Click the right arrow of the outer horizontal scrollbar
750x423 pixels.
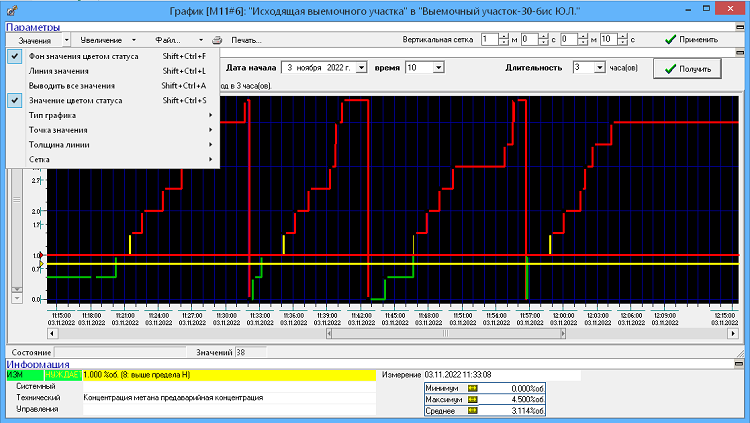733,333
